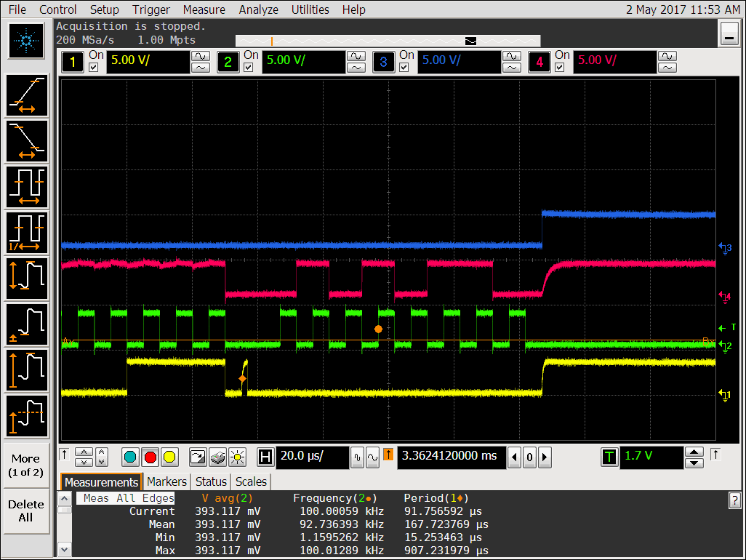Toggle channel 4 On checkbox
746x560 pixels.
click(560, 68)
